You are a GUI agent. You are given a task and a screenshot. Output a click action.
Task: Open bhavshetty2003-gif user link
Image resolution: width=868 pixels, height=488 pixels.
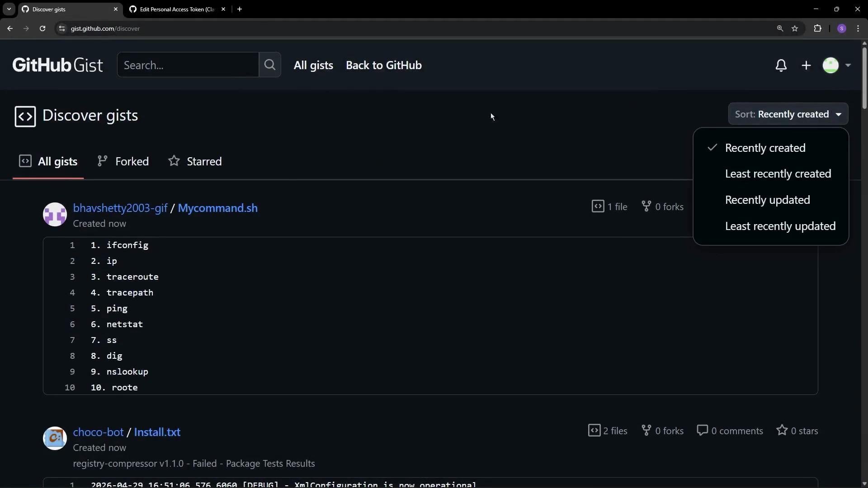coord(120,208)
